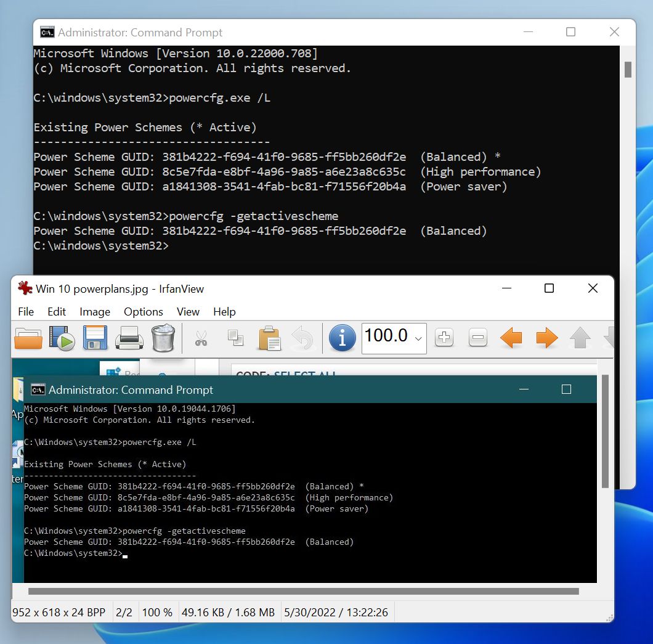Minimize the Administrator: Command Prompt window
Viewport: 653px width, 644px height.
[x=528, y=32]
